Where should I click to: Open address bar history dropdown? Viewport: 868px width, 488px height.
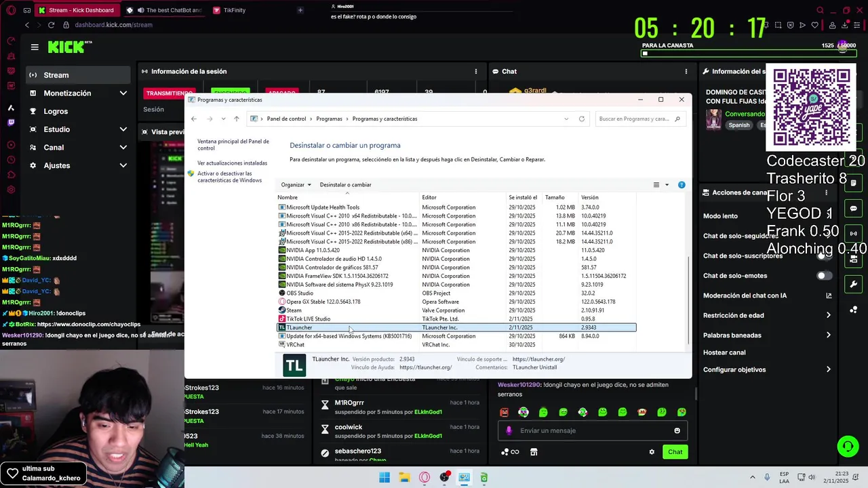click(x=566, y=119)
